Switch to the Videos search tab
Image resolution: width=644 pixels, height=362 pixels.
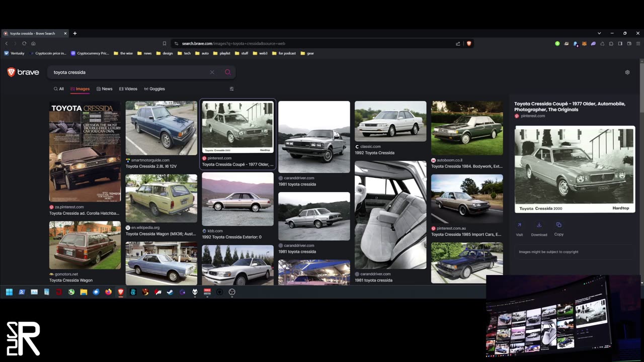coord(128,89)
